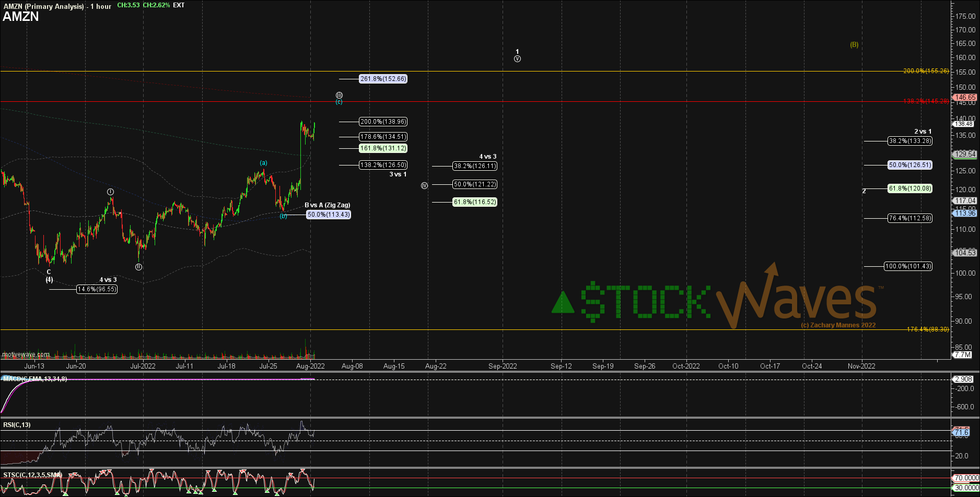Screen dimensions: 980x497
Task: Click the 2 vs 1 label
Action: coord(923,132)
